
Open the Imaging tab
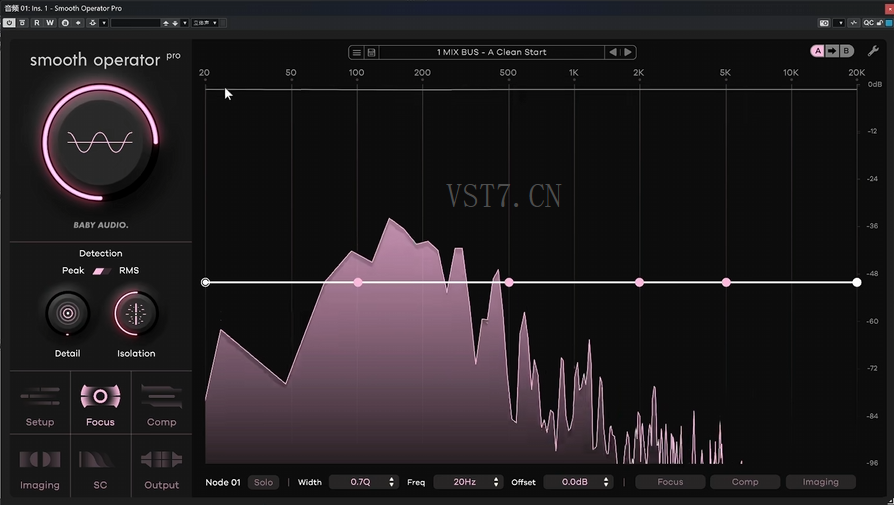(x=40, y=466)
